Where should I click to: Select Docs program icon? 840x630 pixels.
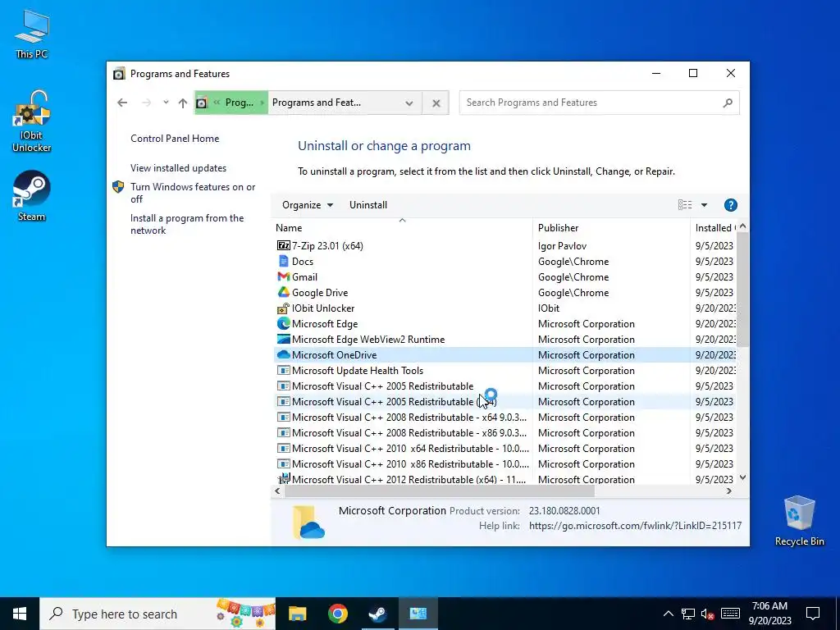[x=283, y=261]
